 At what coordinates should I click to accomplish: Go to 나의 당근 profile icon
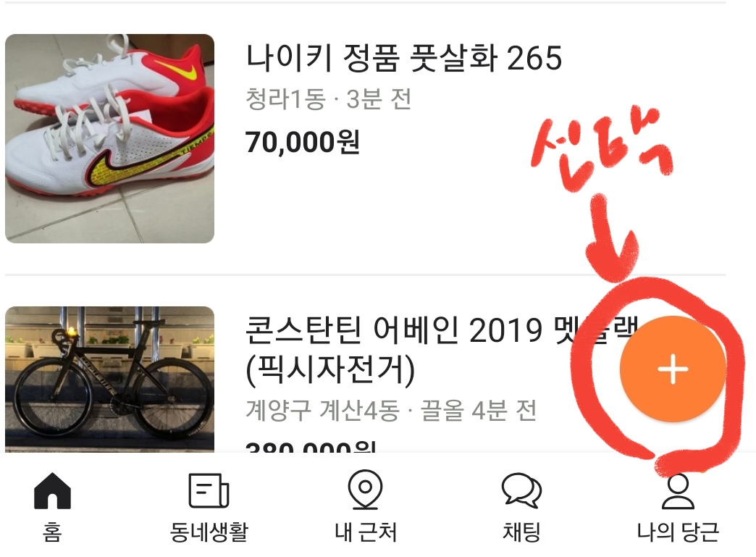(x=678, y=491)
